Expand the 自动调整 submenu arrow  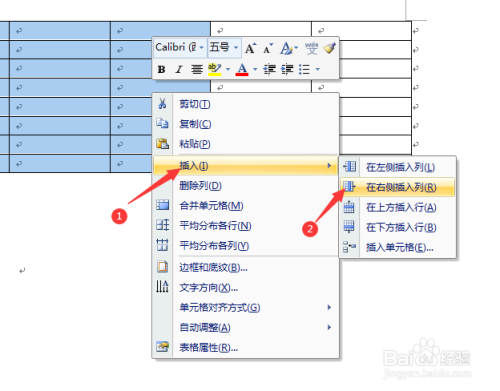tap(329, 327)
